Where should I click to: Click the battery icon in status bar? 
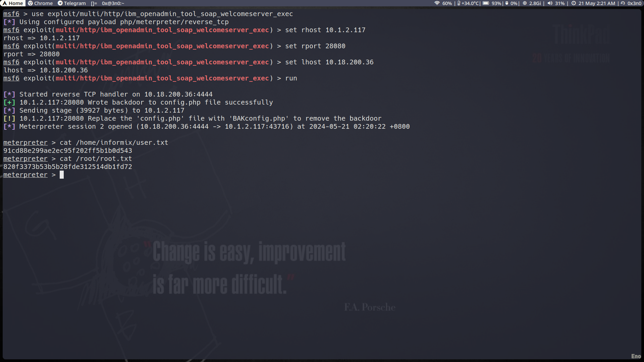point(486,3)
